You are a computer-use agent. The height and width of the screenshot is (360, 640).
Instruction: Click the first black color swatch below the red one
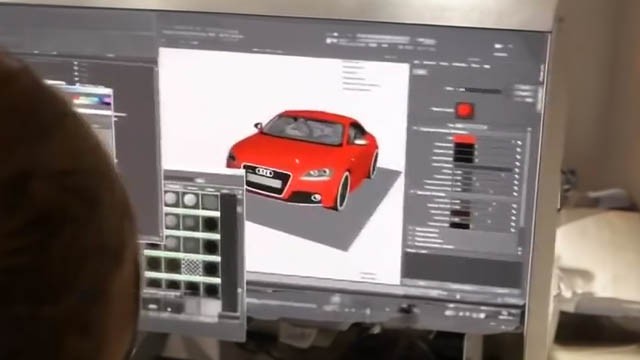pyautogui.click(x=464, y=147)
